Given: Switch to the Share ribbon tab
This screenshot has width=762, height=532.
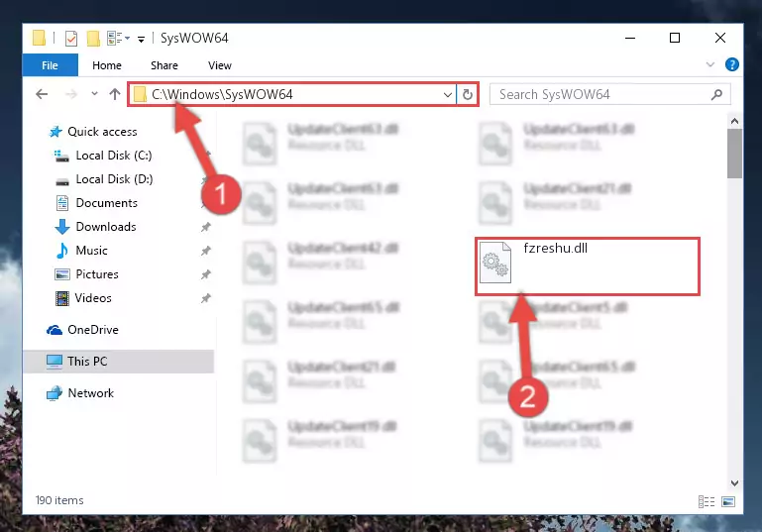Looking at the screenshot, I should 164,65.
